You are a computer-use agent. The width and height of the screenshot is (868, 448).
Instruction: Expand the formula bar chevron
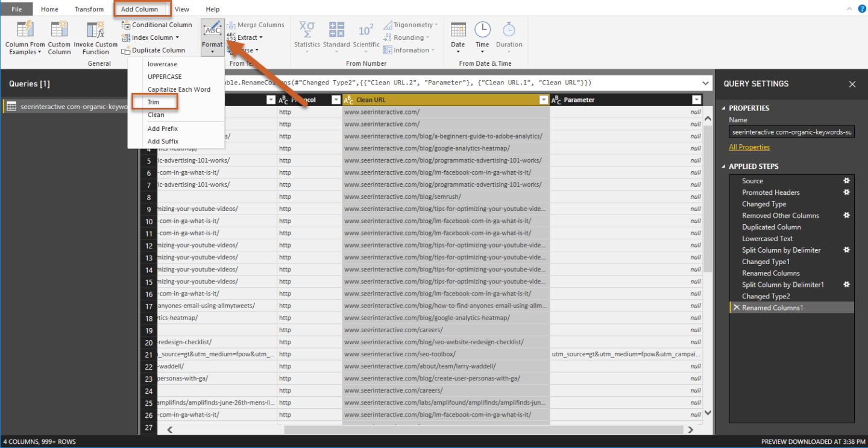(x=706, y=83)
